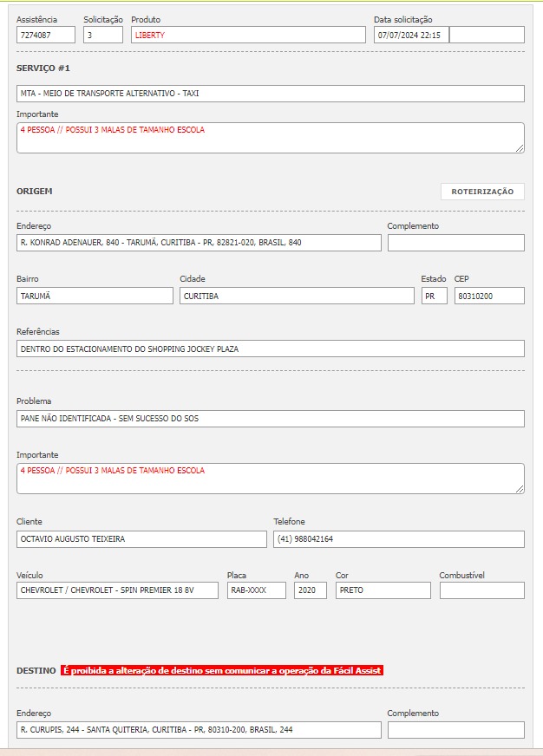Screen dimensions: 543x756
Task: Focus the Data solicitação date field
Action: point(411,35)
